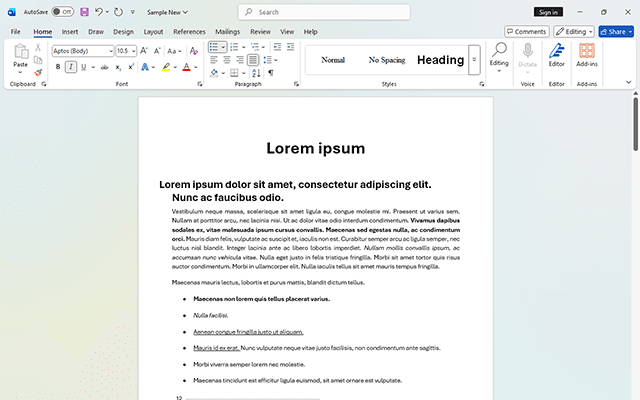This screenshot has height=400, width=640.
Task: Copy selection using the Copy icon
Action: coord(38,60)
